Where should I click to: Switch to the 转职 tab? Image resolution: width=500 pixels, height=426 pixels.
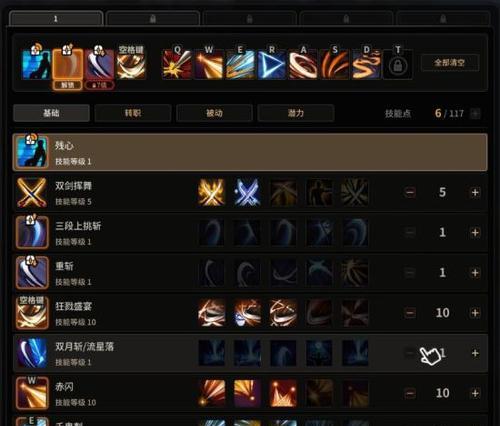coord(133,113)
